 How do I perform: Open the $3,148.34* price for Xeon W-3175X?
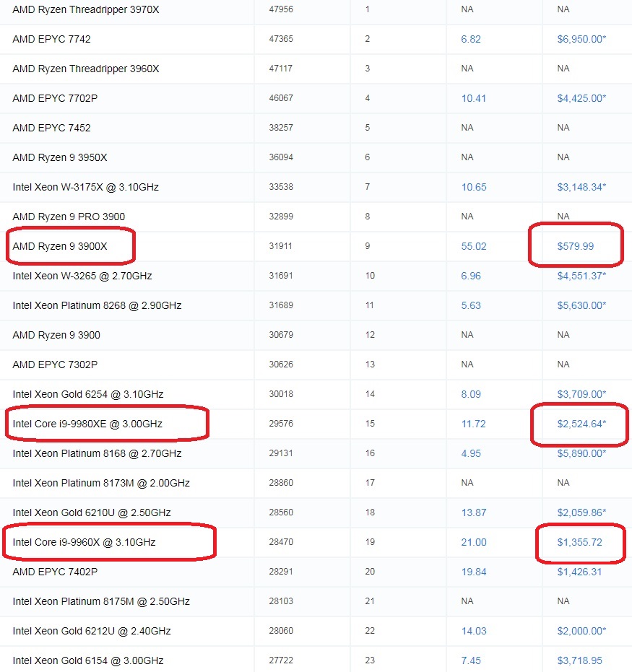(x=581, y=187)
